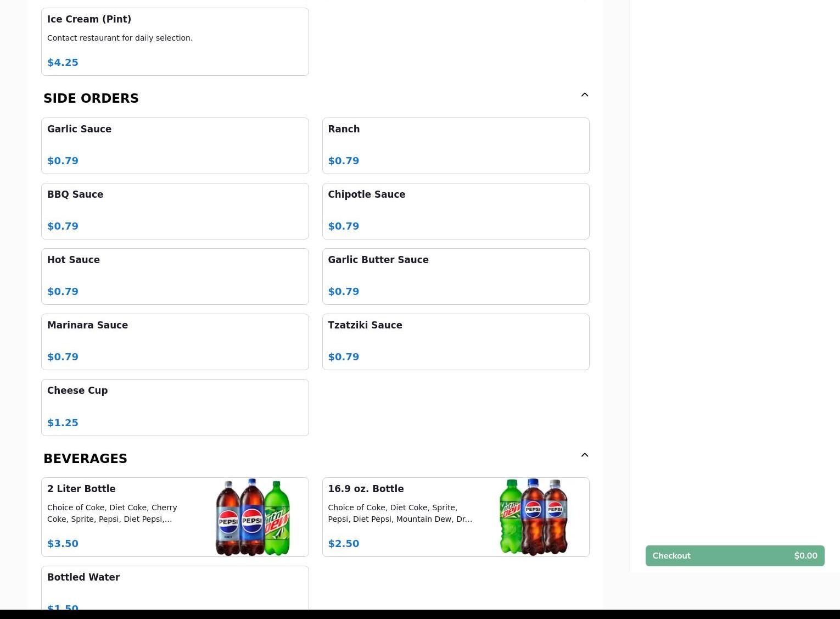Screen dimensions: 840x619
Task: Select the Bottled Water item
Action: point(175,588)
